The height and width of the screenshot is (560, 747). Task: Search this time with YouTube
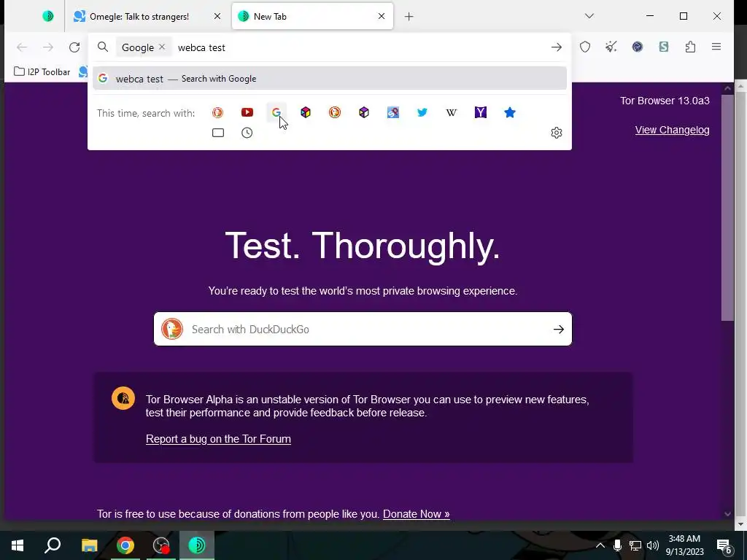[247, 112]
